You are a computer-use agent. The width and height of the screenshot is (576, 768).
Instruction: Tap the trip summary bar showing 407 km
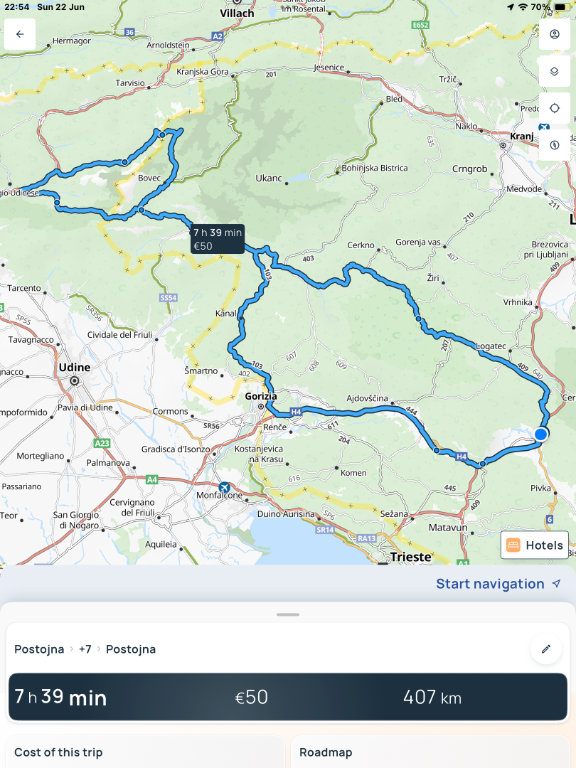click(288, 696)
